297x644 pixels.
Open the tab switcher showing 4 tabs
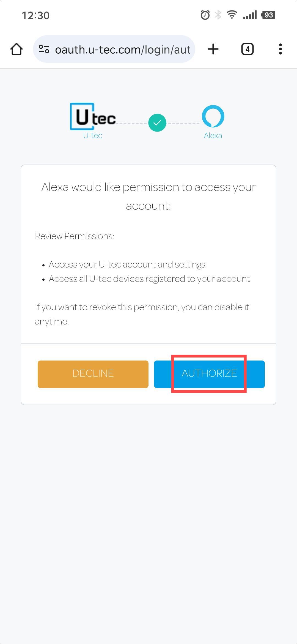[x=248, y=49]
